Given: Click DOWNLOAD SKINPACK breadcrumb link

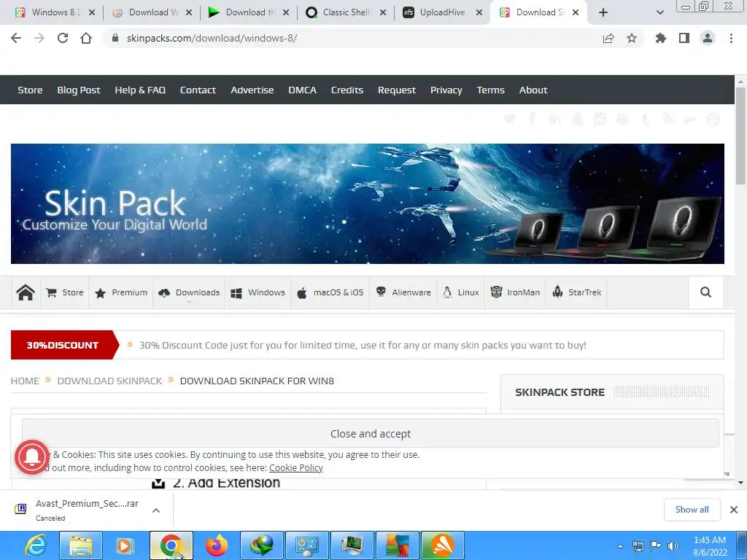Looking at the screenshot, I should 109,381.
